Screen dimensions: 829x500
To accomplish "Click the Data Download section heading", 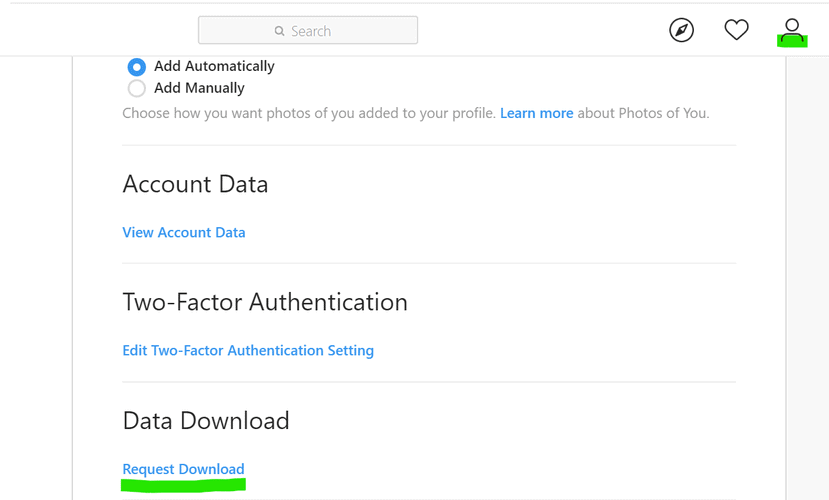I will 206,421.
